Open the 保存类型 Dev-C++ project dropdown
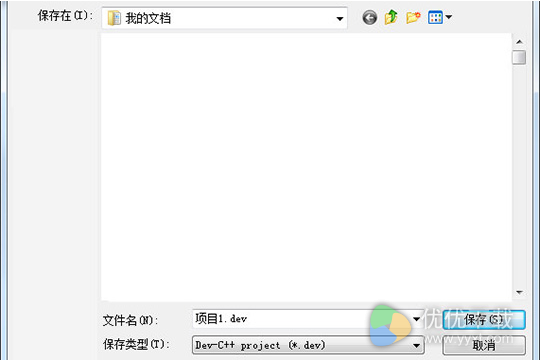The image size is (540, 360). pyautogui.click(x=308, y=345)
